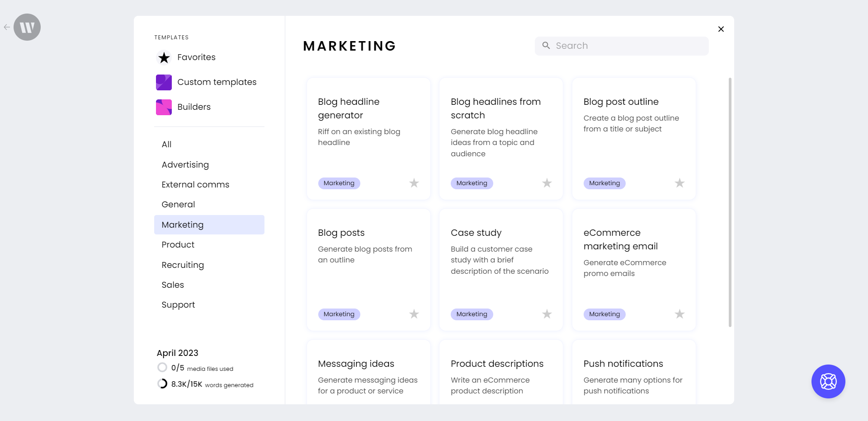The height and width of the screenshot is (421, 868).
Task: Open Favorites via its star icon
Action: (x=164, y=57)
